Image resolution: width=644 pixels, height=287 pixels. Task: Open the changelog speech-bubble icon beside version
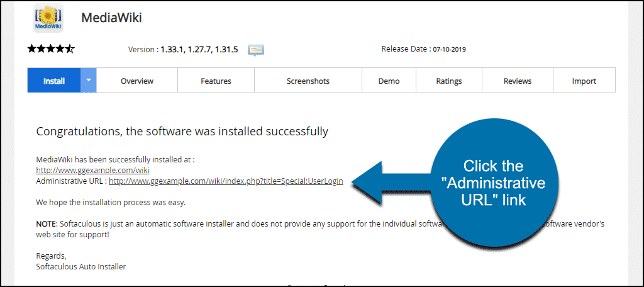point(256,50)
